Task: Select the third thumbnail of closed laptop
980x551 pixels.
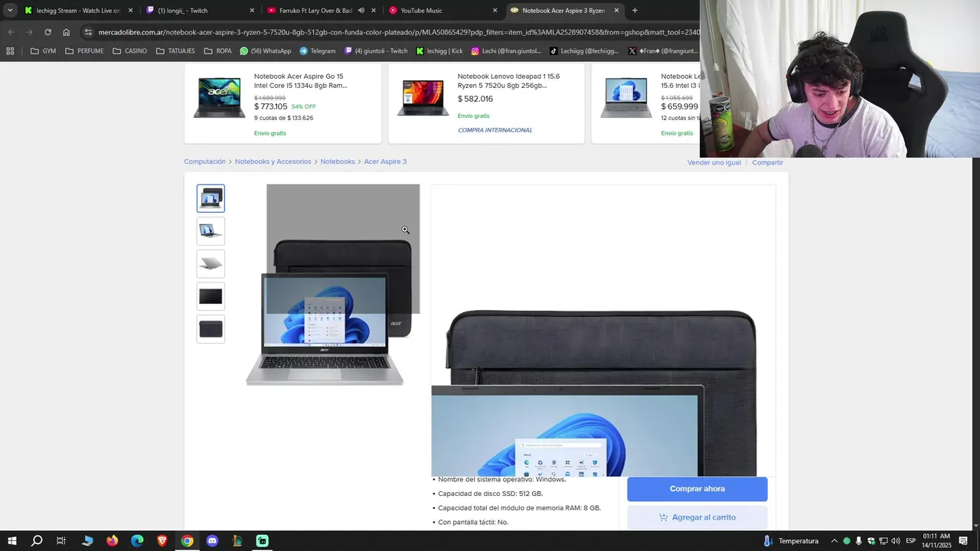Action: coord(211,264)
